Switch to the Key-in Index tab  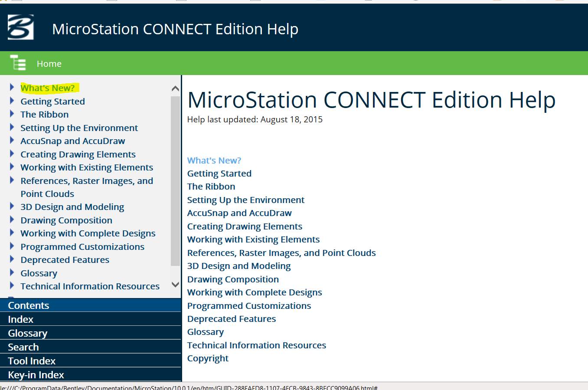[90, 374]
